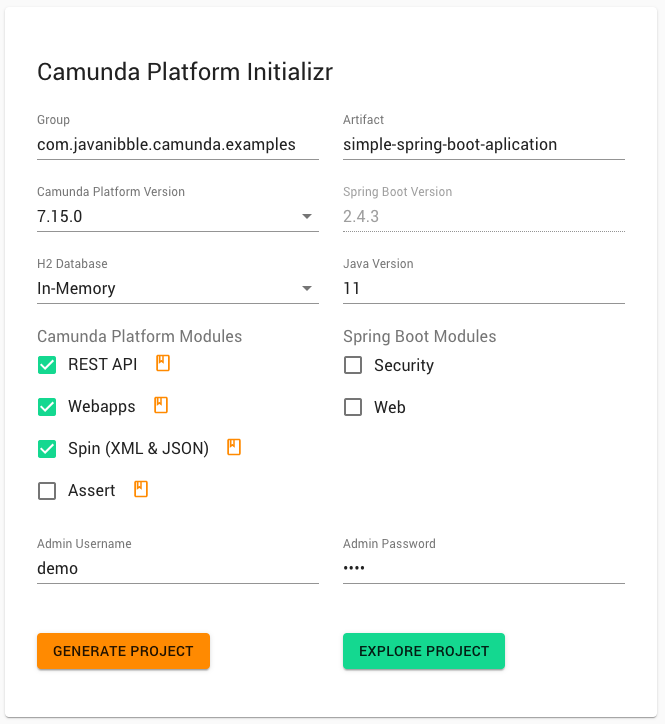
Task: Edit the Artifact name field
Action: [484, 145]
